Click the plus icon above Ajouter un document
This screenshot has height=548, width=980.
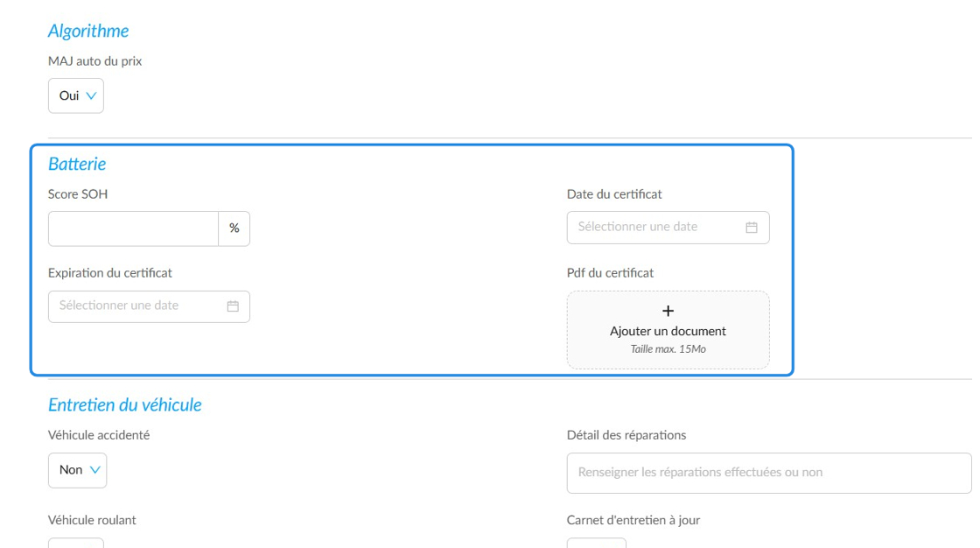pyautogui.click(x=668, y=311)
